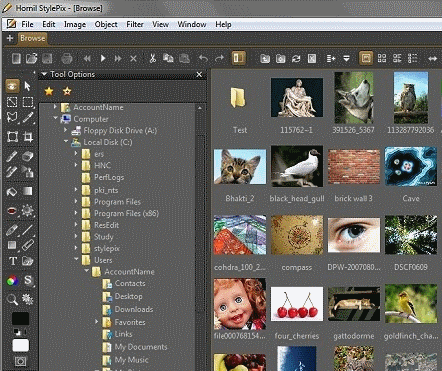Select the Crop tool

28,137
